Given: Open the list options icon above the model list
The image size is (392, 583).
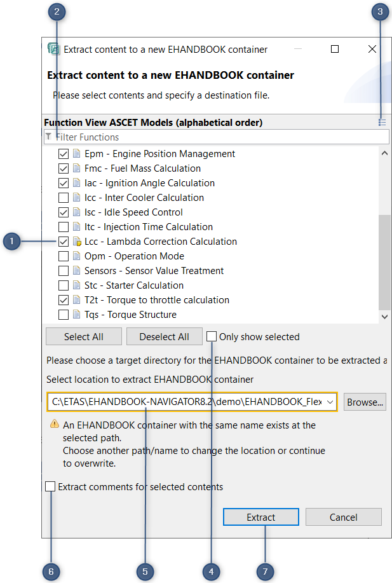Looking at the screenshot, I should pyautogui.click(x=381, y=121).
